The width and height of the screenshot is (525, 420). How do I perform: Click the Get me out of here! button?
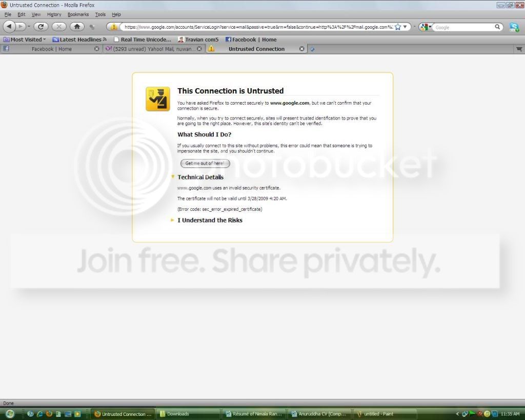click(205, 164)
